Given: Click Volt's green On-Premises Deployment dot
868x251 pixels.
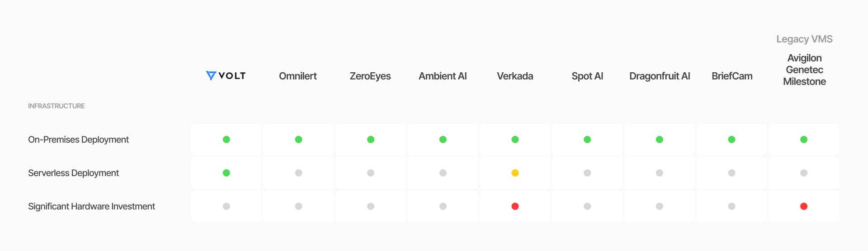Looking at the screenshot, I should 226,139.
